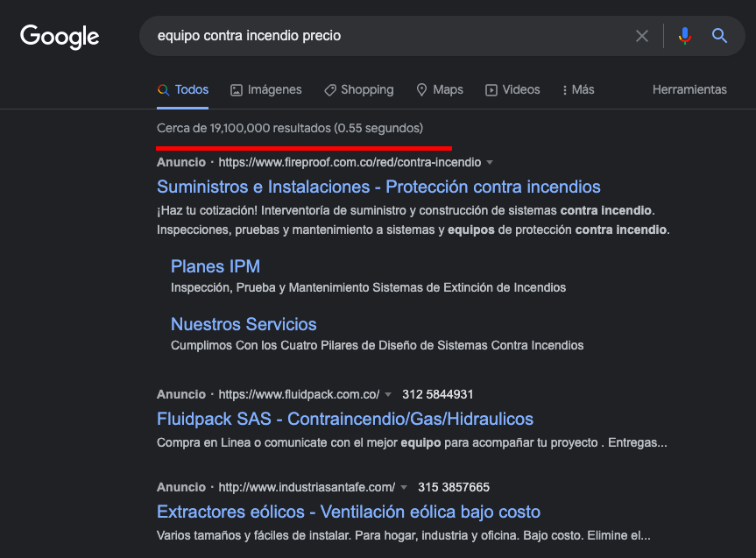Image resolution: width=756 pixels, height=558 pixels.
Task: Click the tag icon for Shopping
Action: (x=329, y=90)
